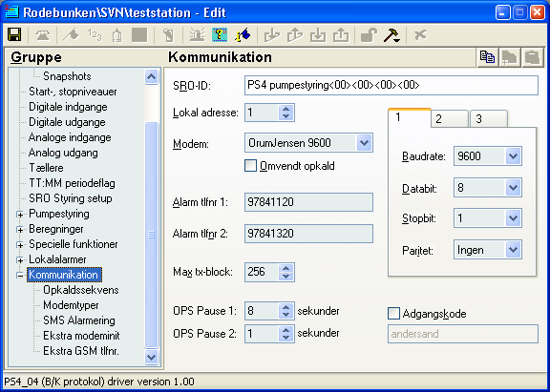550x392 pixels.
Task: Select Digitale udgange tree item
Action: tap(67, 122)
